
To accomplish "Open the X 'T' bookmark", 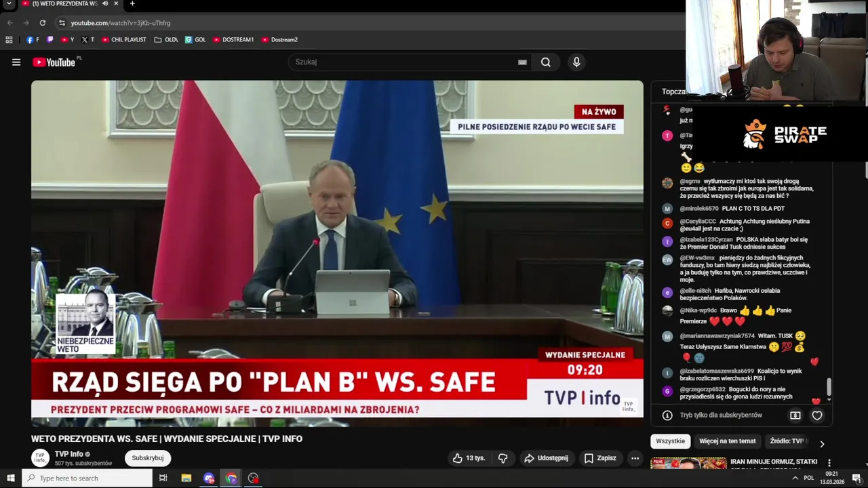I will 87,40.
